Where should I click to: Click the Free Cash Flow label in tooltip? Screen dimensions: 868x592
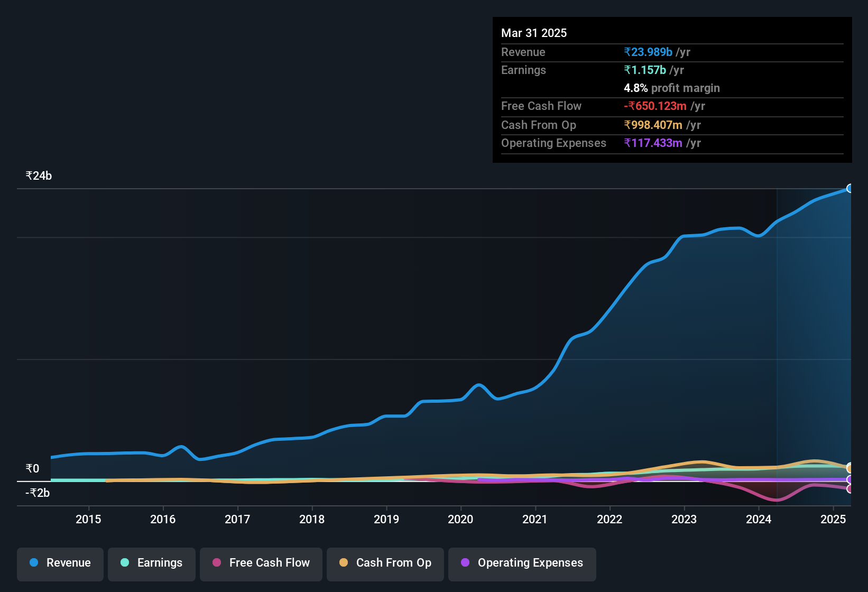click(541, 106)
